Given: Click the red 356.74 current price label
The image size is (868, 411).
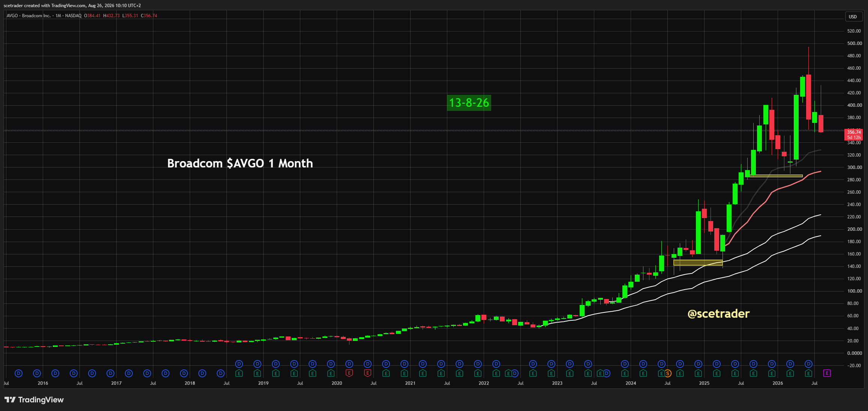Looking at the screenshot, I should pos(854,132).
